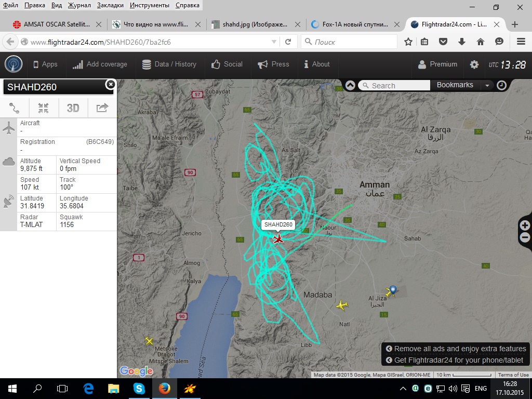The width and height of the screenshot is (532, 399).
Task: Open the 3D view of the flight
Action: 73,108
